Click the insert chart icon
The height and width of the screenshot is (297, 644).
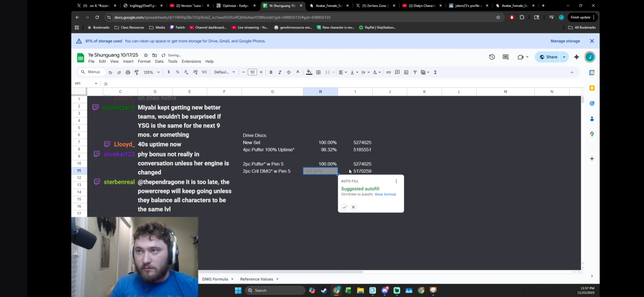406,72
